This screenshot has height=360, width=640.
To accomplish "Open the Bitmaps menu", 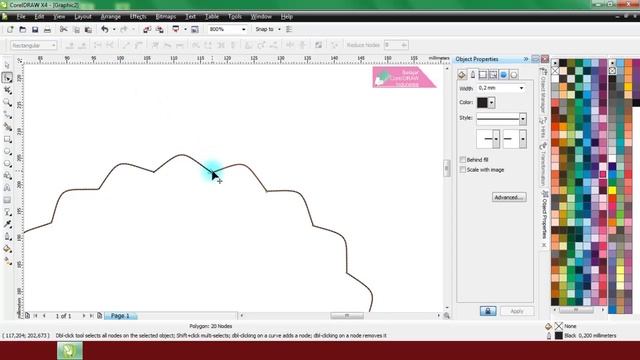I will pos(166,17).
